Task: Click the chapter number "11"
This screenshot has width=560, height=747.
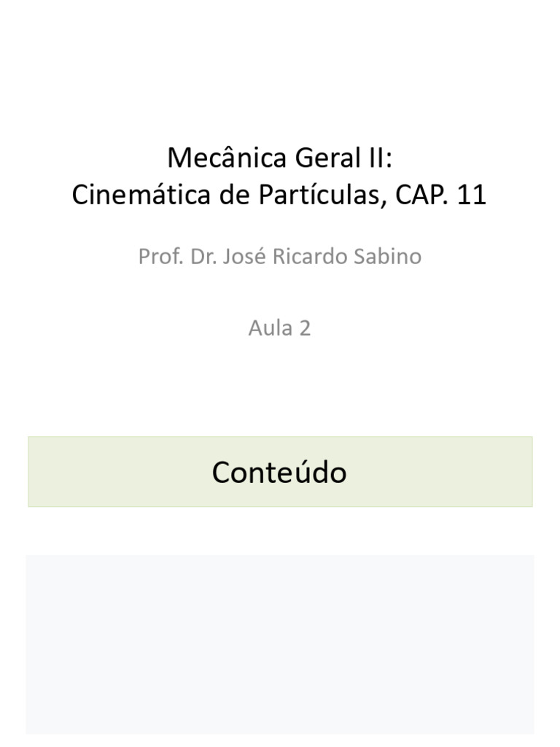Action: click(472, 194)
